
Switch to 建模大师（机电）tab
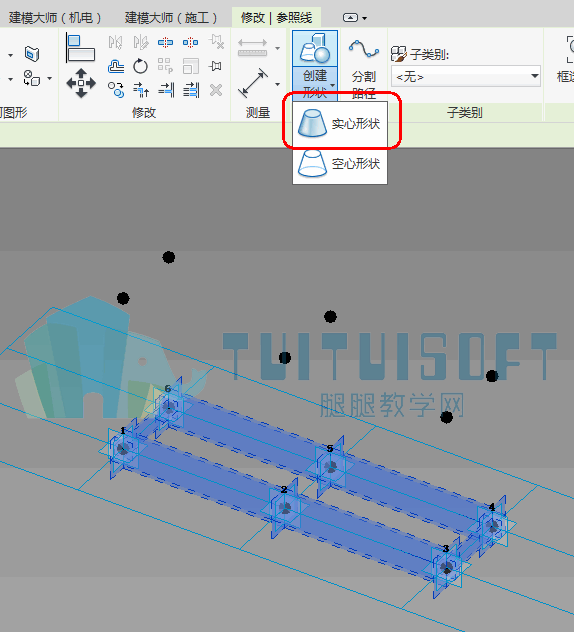(x=54, y=18)
